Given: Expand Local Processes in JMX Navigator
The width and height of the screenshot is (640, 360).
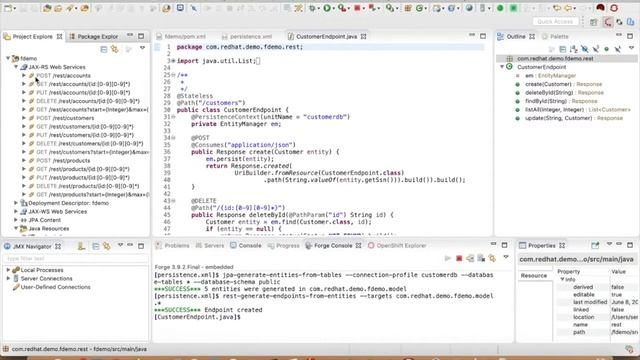Looking at the screenshot, I should click(8, 270).
